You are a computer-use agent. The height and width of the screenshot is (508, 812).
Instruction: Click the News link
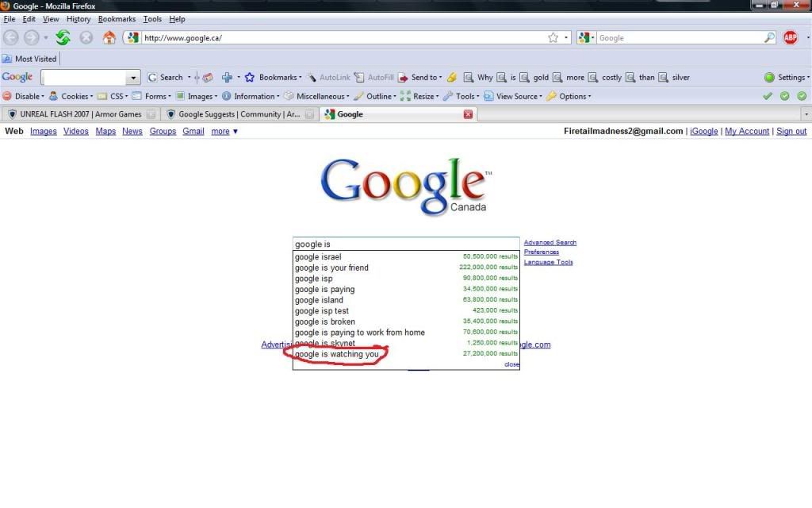pos(132,131)
